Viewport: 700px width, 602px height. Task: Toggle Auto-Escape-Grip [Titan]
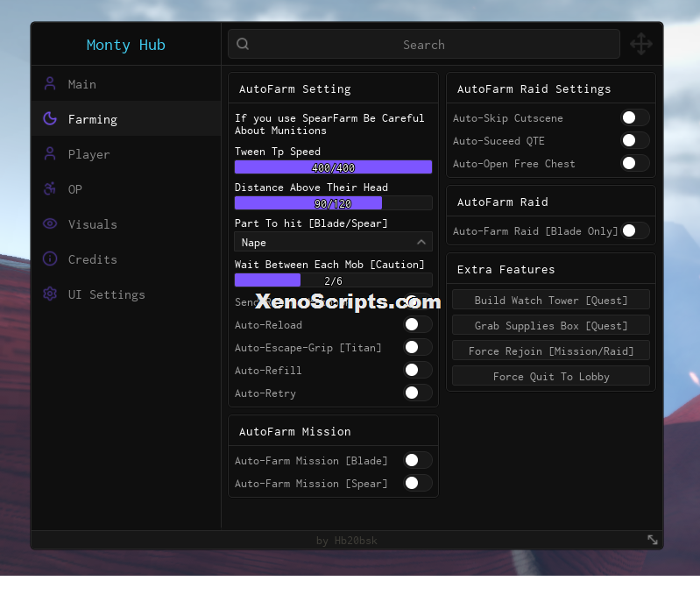417,348
